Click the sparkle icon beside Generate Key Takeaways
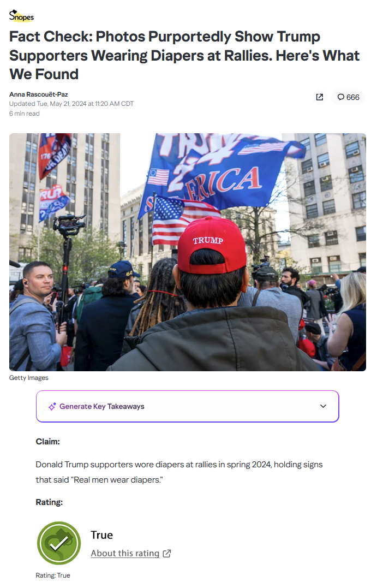389x588 pixels. [52, 407]
